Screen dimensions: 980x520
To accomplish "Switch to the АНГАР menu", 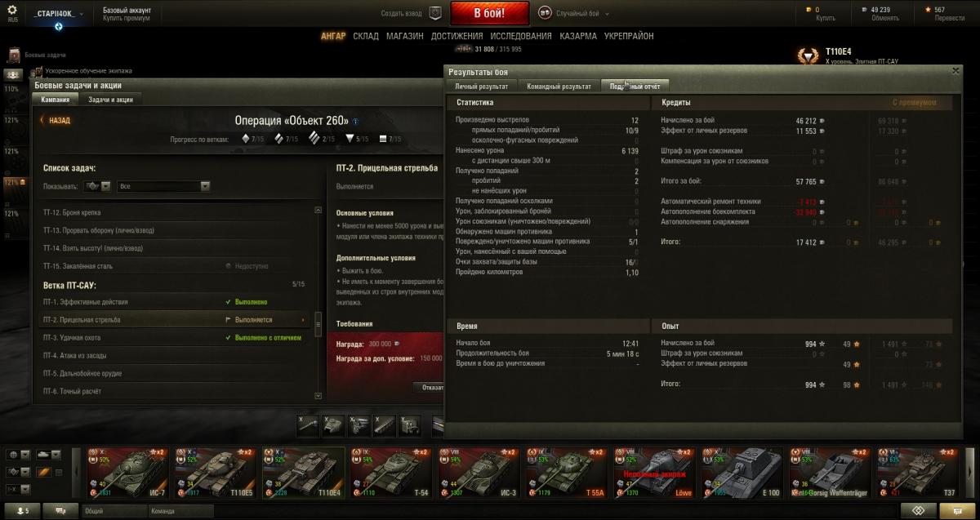I will point(333,37).
